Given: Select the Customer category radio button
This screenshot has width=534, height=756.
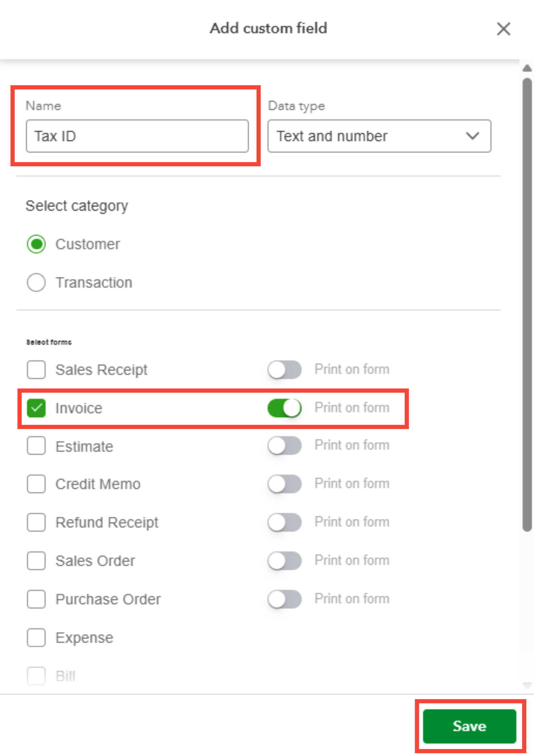Looking at the screenshot, I should (x=36, y=244).
